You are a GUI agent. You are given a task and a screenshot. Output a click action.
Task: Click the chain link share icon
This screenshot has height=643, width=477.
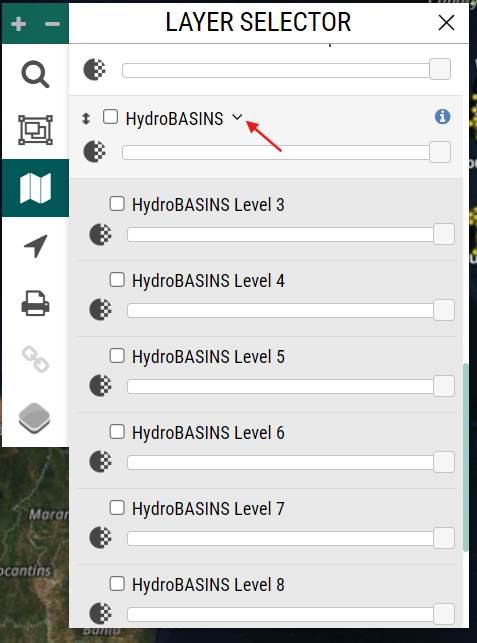[x=35, y=359]
